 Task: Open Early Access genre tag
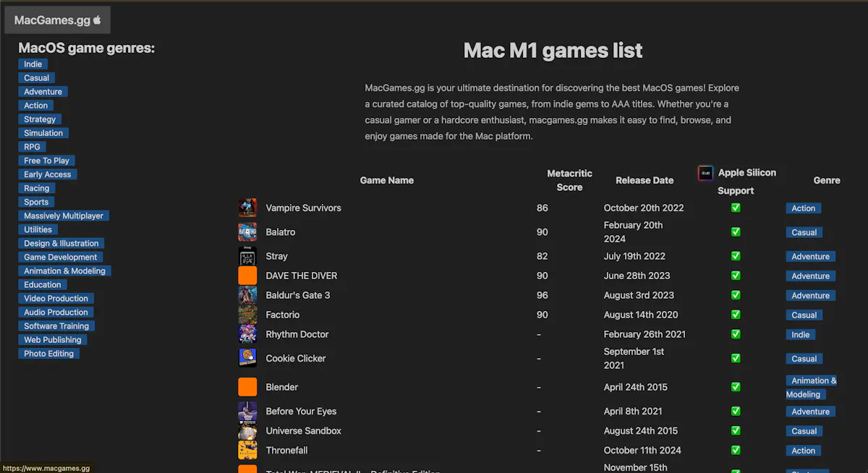(x=48, y=174)
